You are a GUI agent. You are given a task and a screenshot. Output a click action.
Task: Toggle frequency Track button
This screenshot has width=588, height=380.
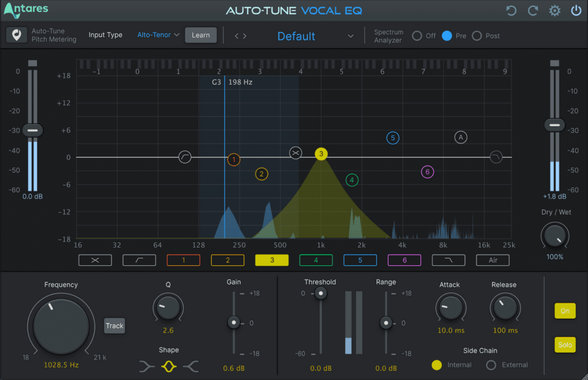(114, 325)
